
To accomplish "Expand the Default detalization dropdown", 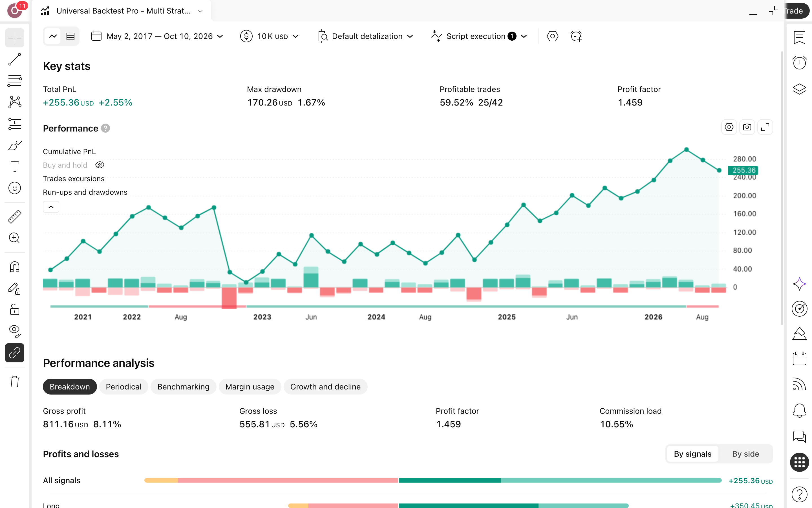I will coord(365,36).
